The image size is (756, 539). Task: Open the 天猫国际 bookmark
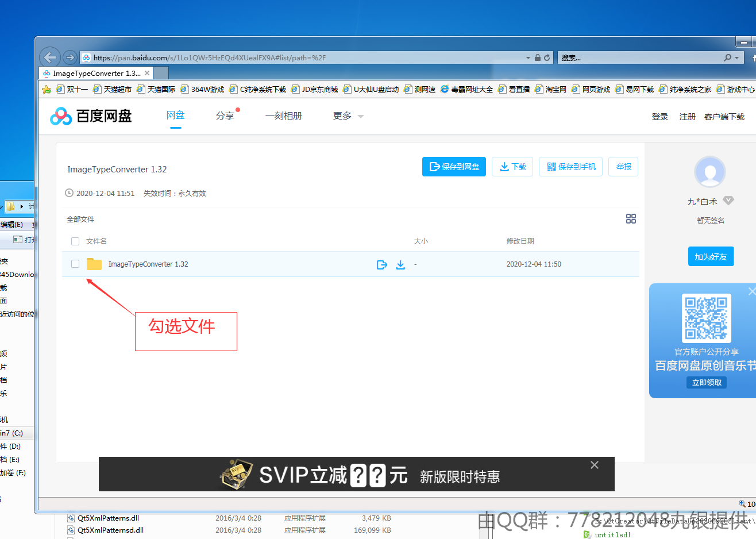coord(156,89)
